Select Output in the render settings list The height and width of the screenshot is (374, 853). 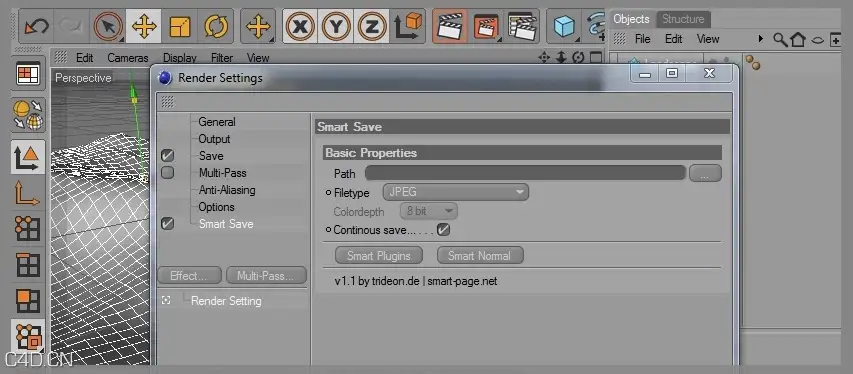point(214,139)
